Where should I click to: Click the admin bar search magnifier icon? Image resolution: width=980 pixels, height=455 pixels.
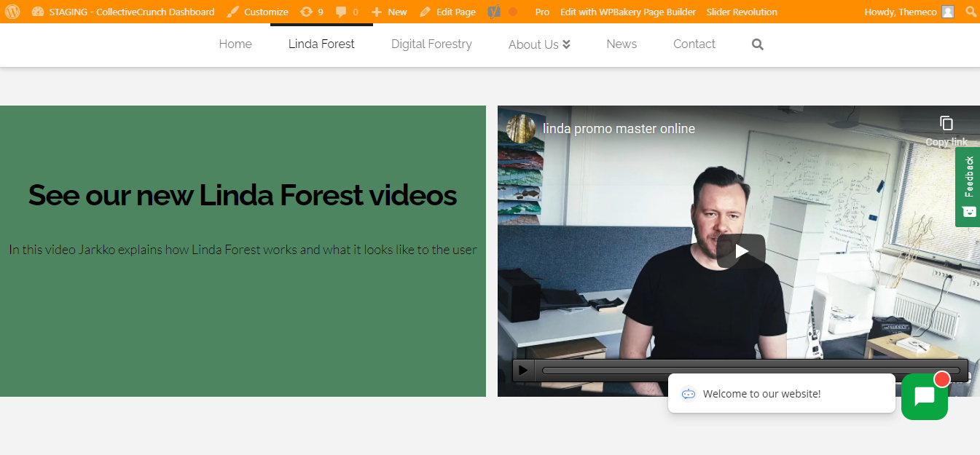pos(970,12)
